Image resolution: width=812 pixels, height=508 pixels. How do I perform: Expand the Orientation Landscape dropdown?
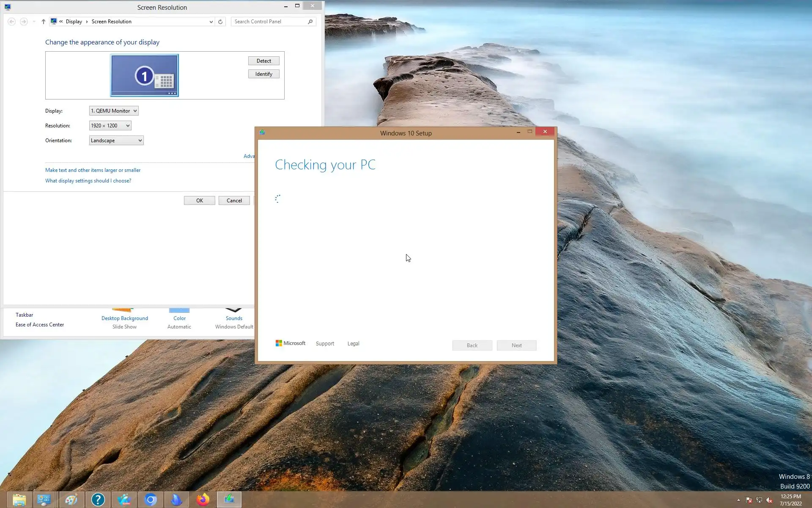pyautogui.click(x=116, y=141)
